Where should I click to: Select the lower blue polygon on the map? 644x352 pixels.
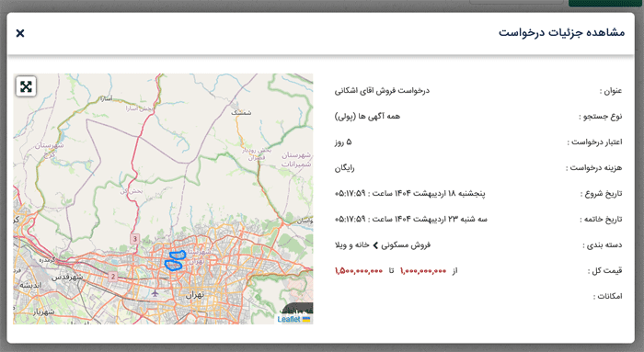click(x=173, y=266)
